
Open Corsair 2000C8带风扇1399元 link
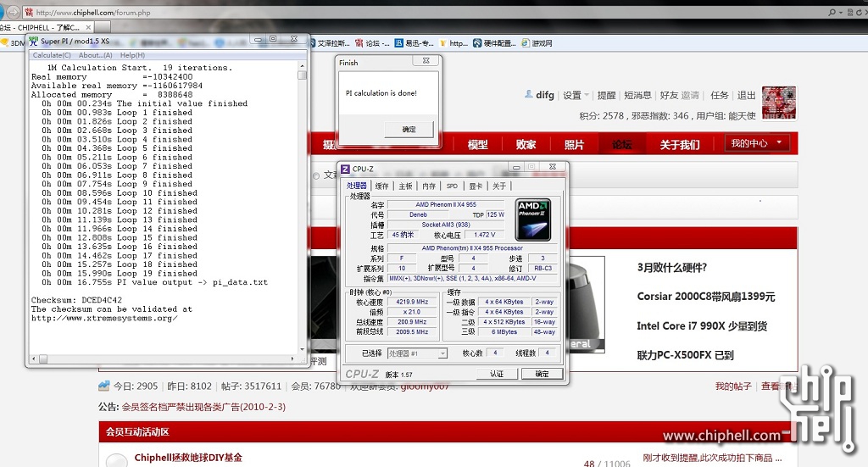tap(706, 297)
